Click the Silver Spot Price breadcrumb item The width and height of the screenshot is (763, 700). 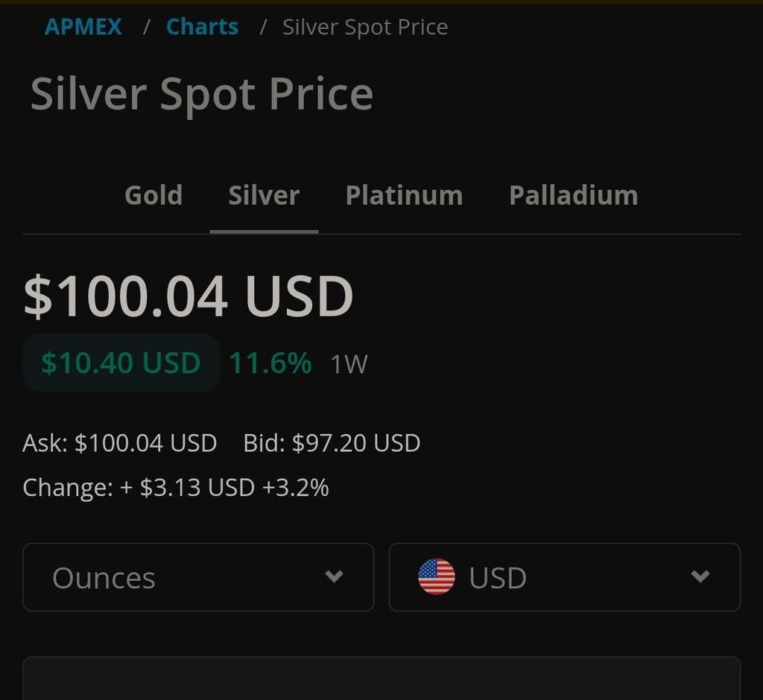click(365, 27)
